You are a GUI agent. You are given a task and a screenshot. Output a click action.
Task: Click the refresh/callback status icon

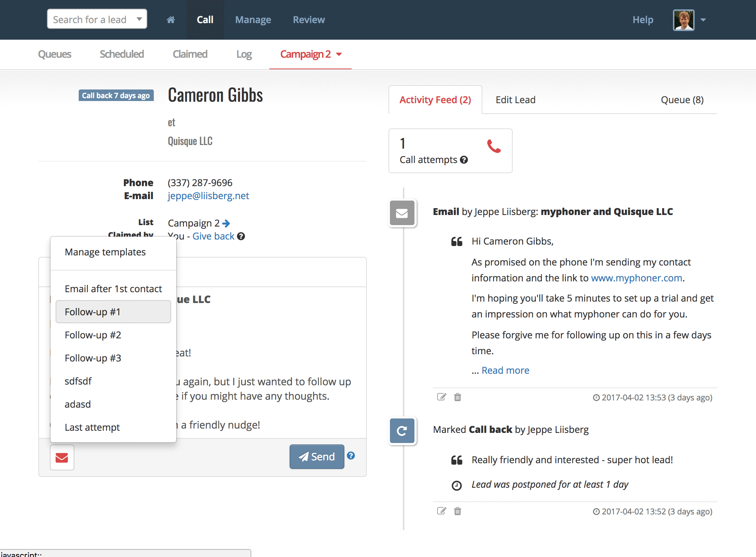pos(402,429)
